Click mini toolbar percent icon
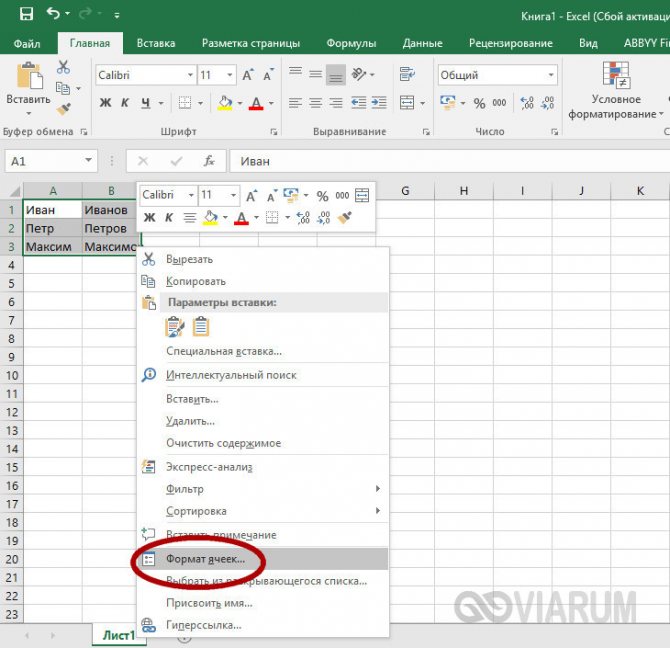Screen dimensions: 670x648 pyautogui.click(x=322, y=196)
